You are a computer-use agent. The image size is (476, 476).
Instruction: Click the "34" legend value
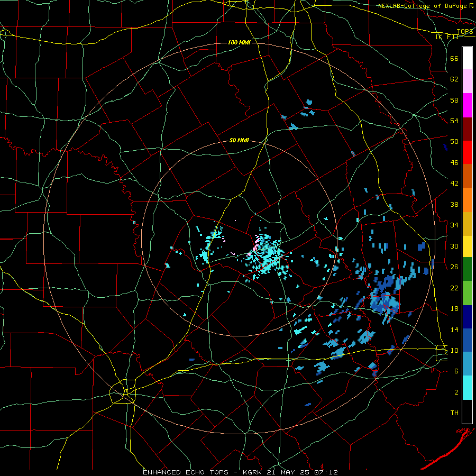click(x=454, y=225)
